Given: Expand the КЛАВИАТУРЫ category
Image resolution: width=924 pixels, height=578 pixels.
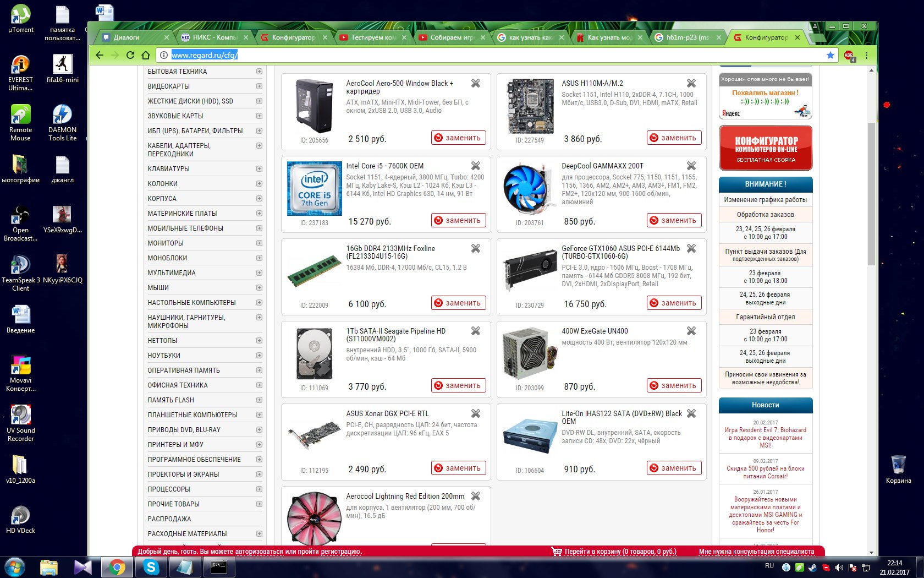Looking at the screenshot, I should 259,169.
